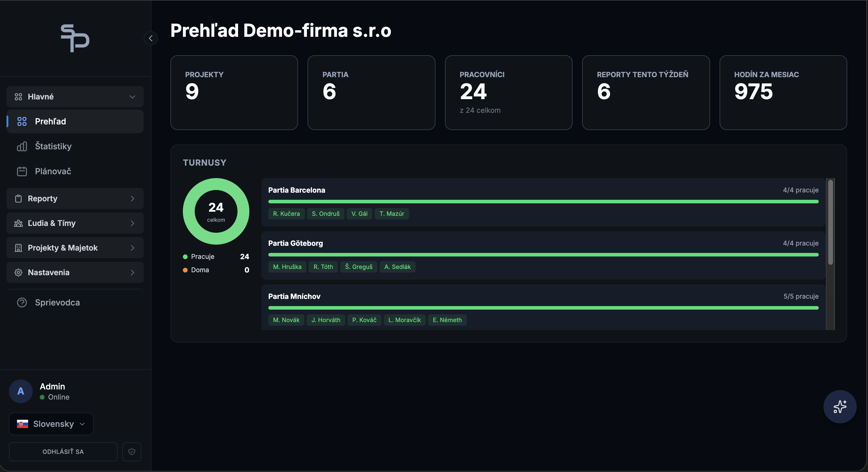Image resolution: width=868 pixels, height=472 pixels.
Task: Open the Plánovač menu item
Action: click(x=75, y=171)
